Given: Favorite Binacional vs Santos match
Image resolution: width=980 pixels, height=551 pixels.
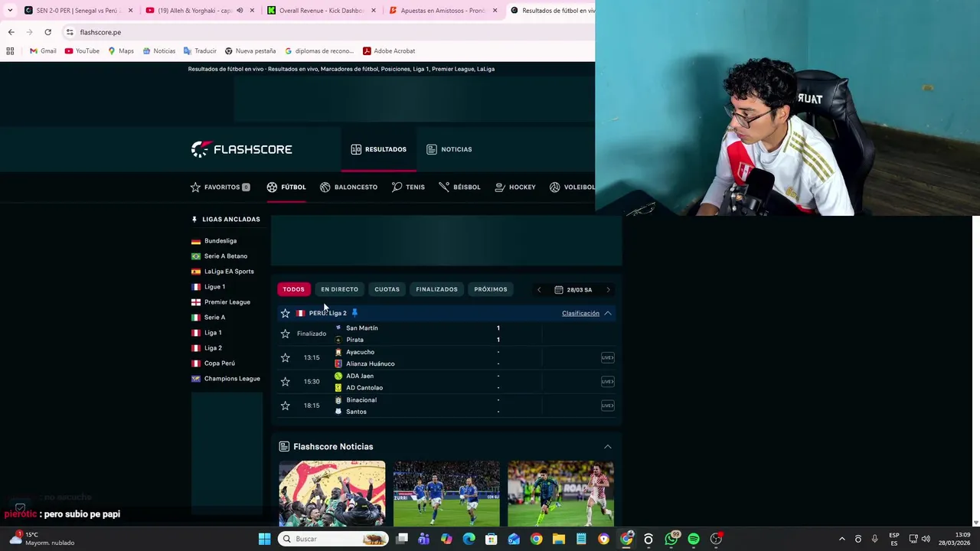Looking at the screenshot, I should click(286, 406).
